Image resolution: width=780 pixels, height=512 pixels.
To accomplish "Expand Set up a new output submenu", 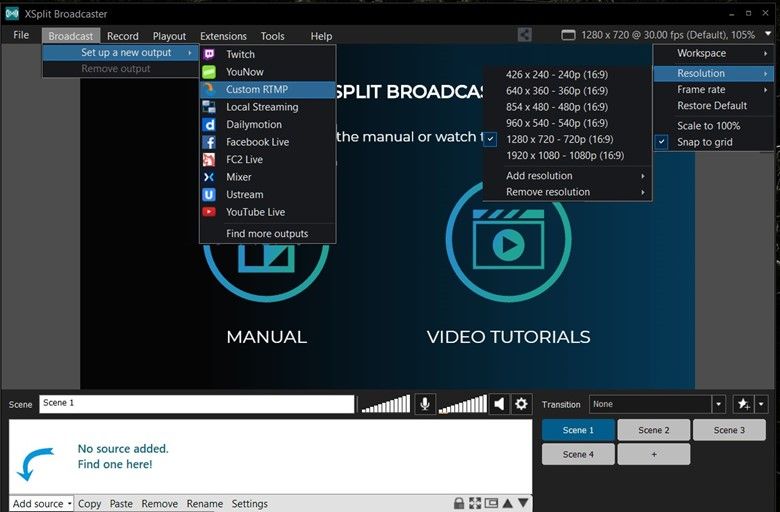I will tap(120, 52).
